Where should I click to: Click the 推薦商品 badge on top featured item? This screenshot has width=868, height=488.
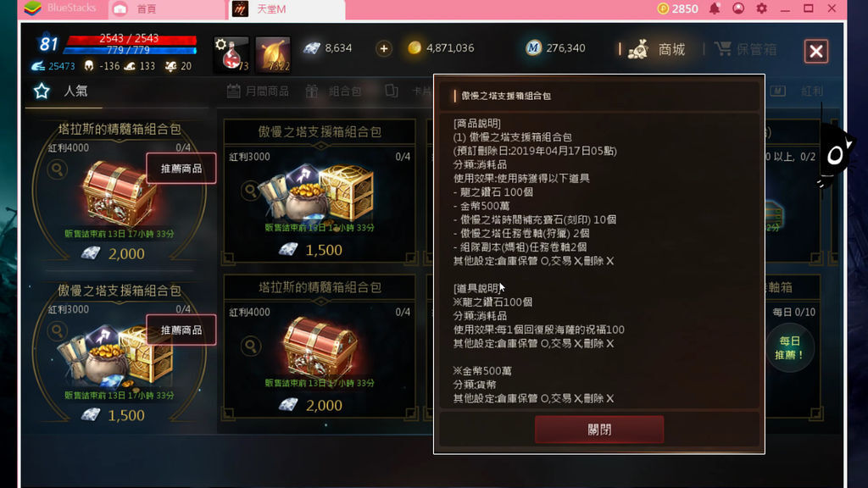tap(181, 169)
